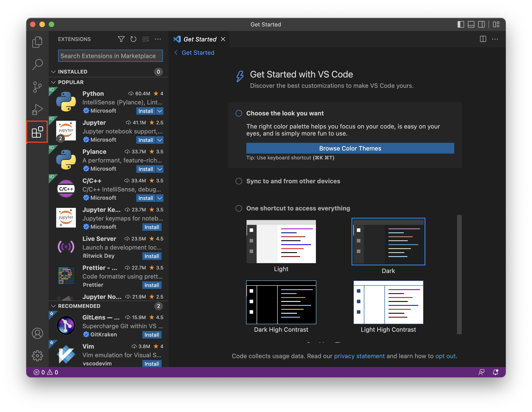
Task: Open the Explorer view in activity bar
Action: 37,42
